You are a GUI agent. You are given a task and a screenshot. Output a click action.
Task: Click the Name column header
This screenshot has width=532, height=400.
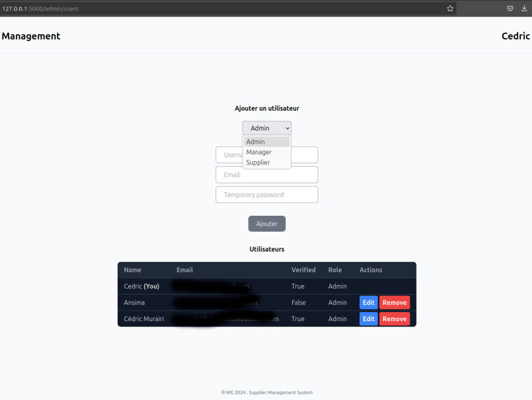[x=132, y=270]
